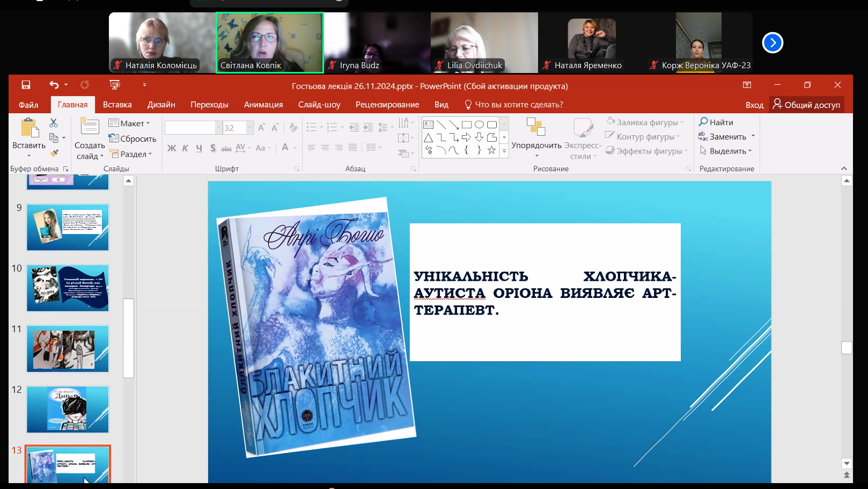
Task: Start slideshow from beginning icon
Action: coord(114,85)
